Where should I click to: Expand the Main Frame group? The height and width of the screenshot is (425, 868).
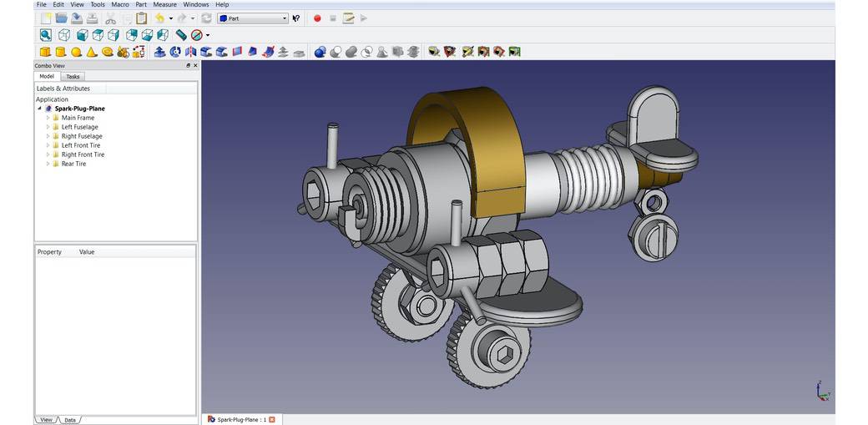point(48,118)
